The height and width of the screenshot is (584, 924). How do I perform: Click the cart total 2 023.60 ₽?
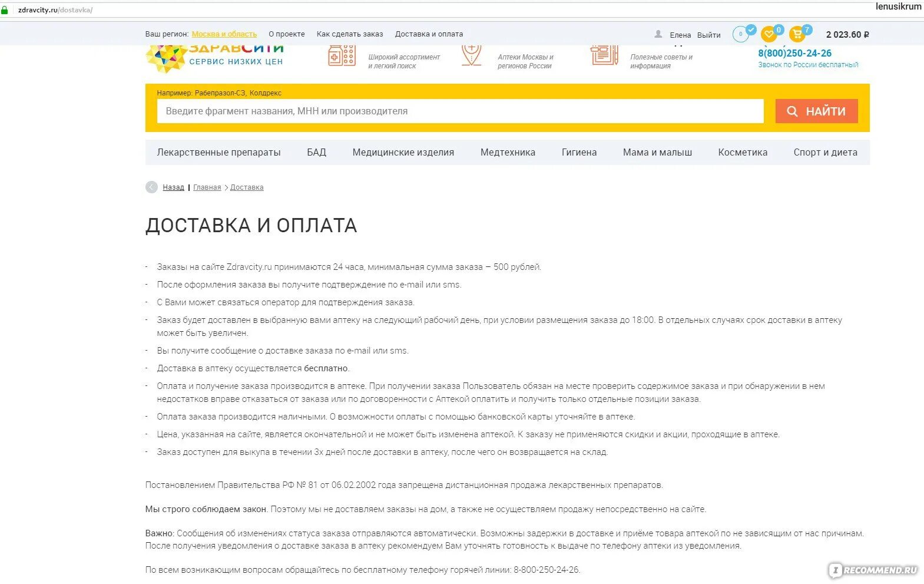(847, 35)
